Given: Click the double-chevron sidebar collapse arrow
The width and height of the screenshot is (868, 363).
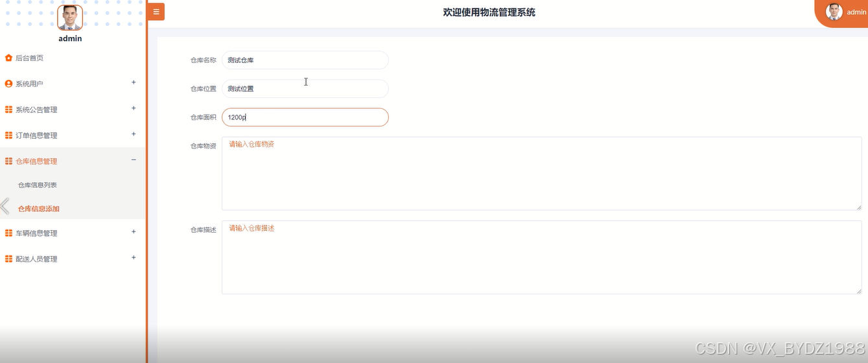Looking at the screenshot, I should tap(5, 206).
